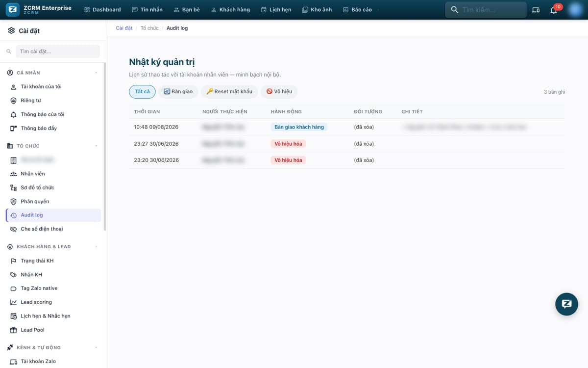Open the floating ZCRM chat button

click(x=566, y=304)
